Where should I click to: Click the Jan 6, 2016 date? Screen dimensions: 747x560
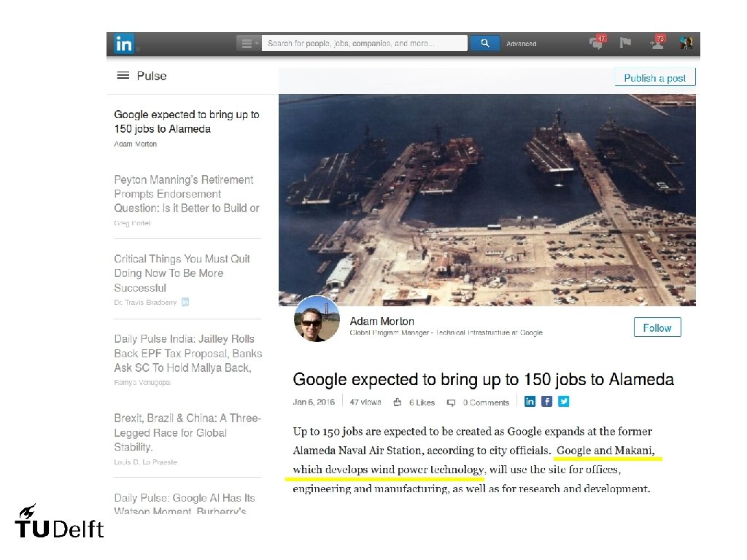pos(314,402)
